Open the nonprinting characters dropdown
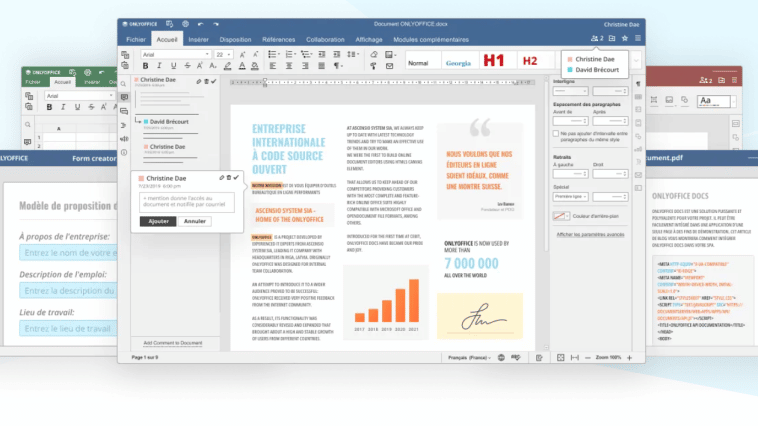This screenshot has height=426, width=758. 338,66
